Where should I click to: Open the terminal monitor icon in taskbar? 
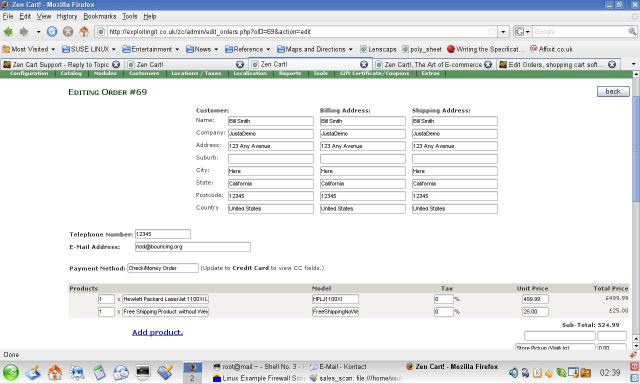tap(143, 372)
